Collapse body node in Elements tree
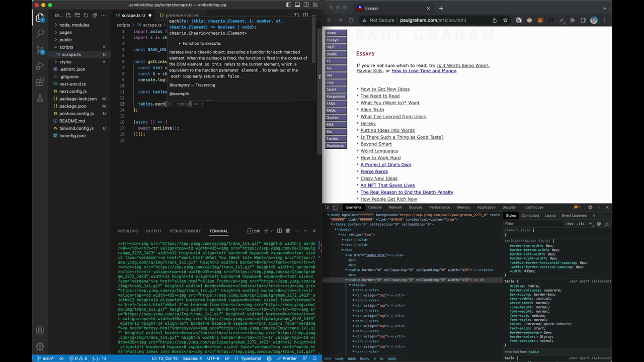The width and height of the screenshot is (644, 362). (329, 215)
